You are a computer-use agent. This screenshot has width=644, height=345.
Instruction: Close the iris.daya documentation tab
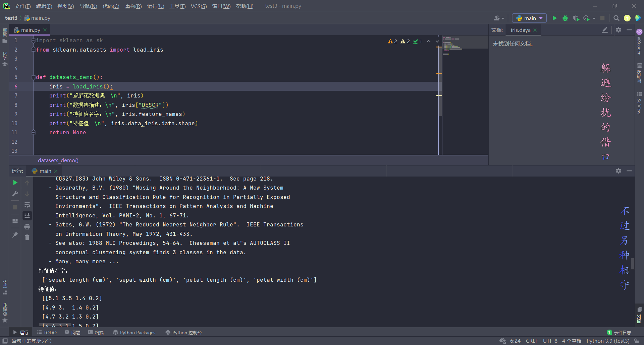click(535, 30)
